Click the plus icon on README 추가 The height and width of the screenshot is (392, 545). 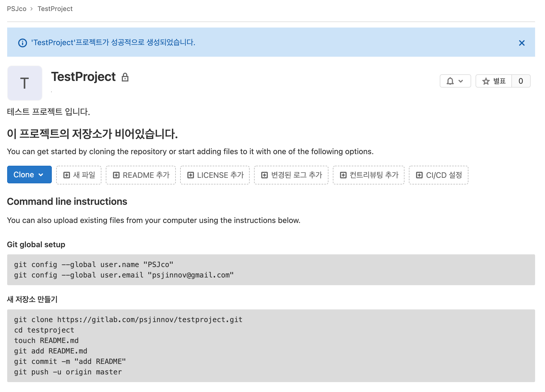(x=116, y=175)
